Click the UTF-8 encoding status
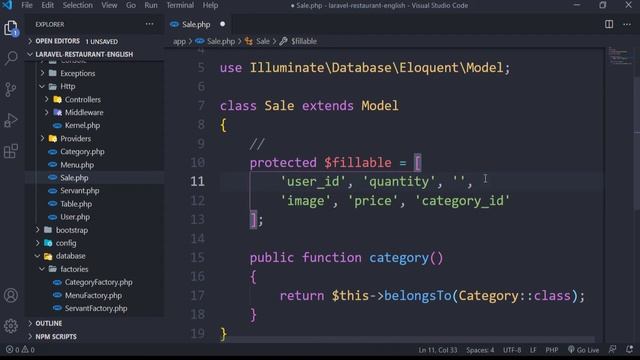Viewport: 640px width, 360px height. (512, 350)
